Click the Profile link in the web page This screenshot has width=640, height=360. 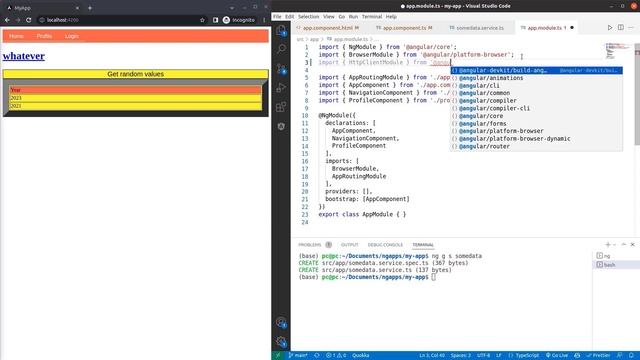(44, 36)
